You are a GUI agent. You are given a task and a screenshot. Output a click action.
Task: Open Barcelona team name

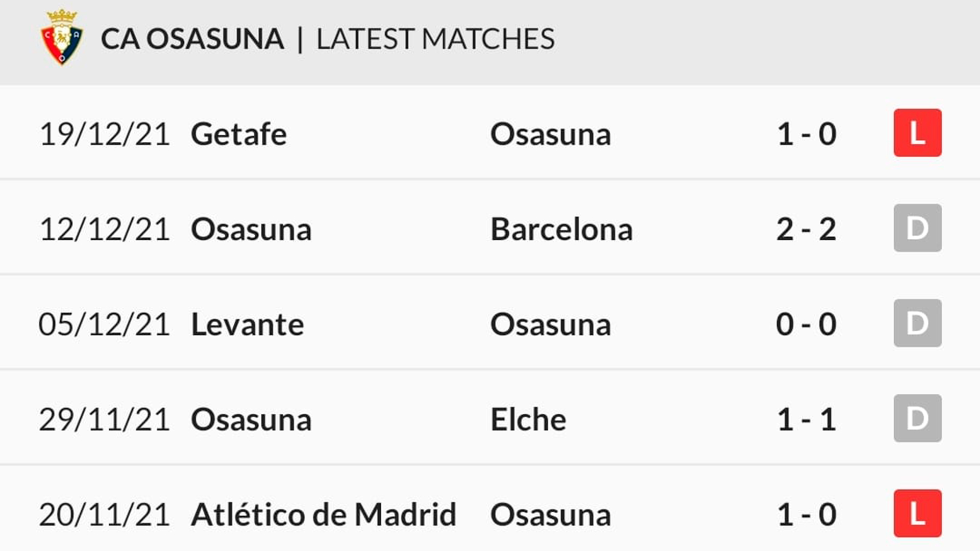tap(561, 229)
